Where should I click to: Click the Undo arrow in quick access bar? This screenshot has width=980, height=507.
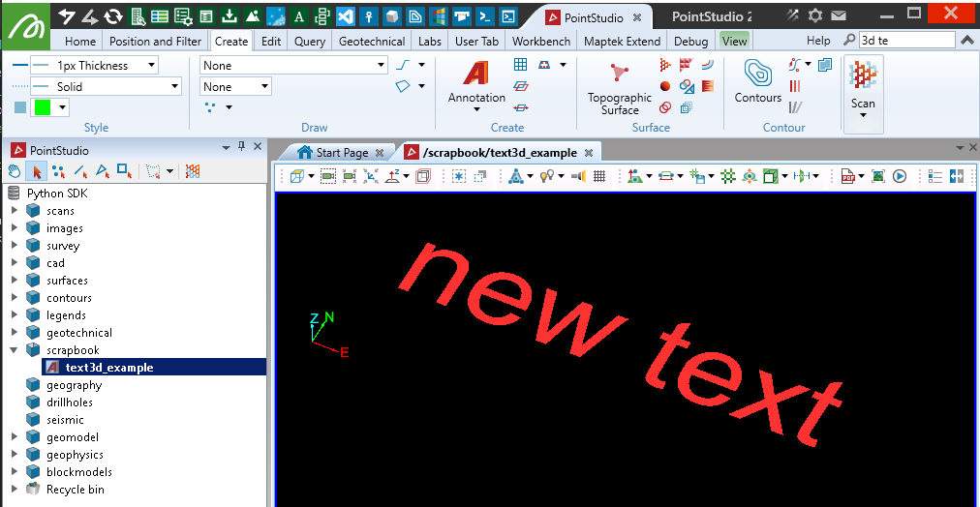point(67,16)
